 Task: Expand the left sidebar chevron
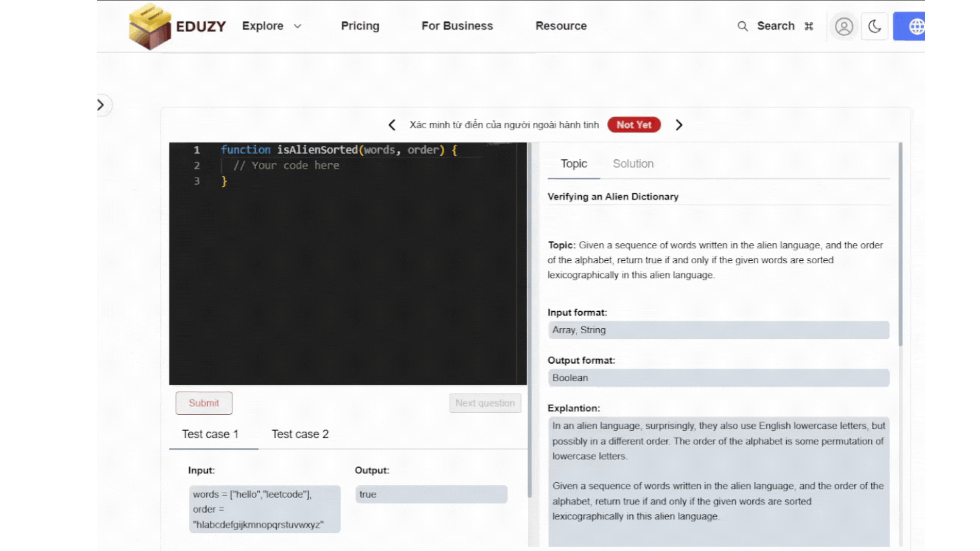101,105
